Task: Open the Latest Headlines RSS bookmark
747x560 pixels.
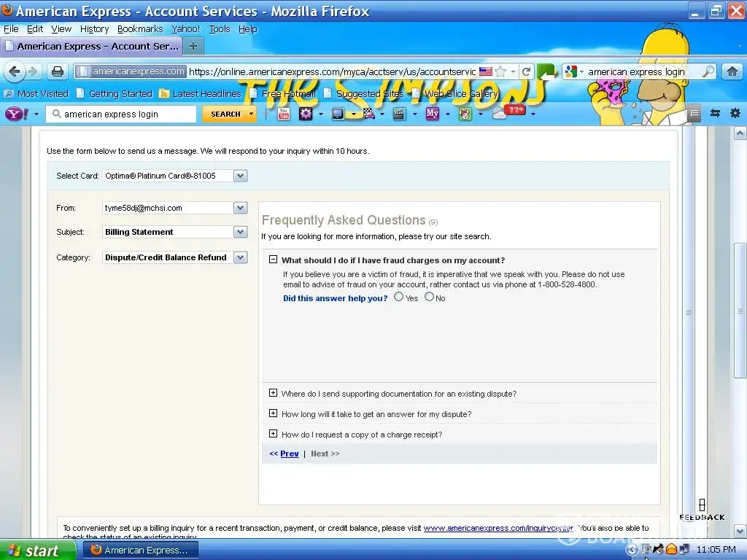Action: tap(201, 94)
